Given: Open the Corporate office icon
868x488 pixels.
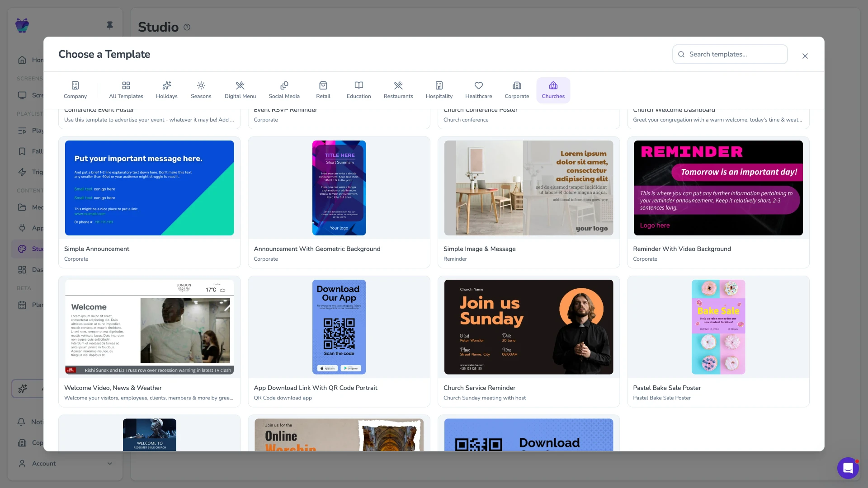Looking at the screenshot, I should [x=517, y=85].
